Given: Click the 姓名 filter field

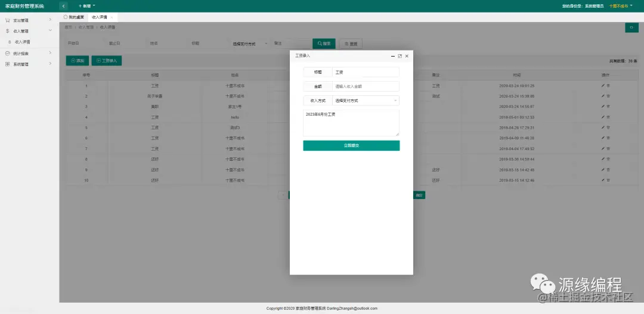Looking at the screenshot, I should point(167,43).
